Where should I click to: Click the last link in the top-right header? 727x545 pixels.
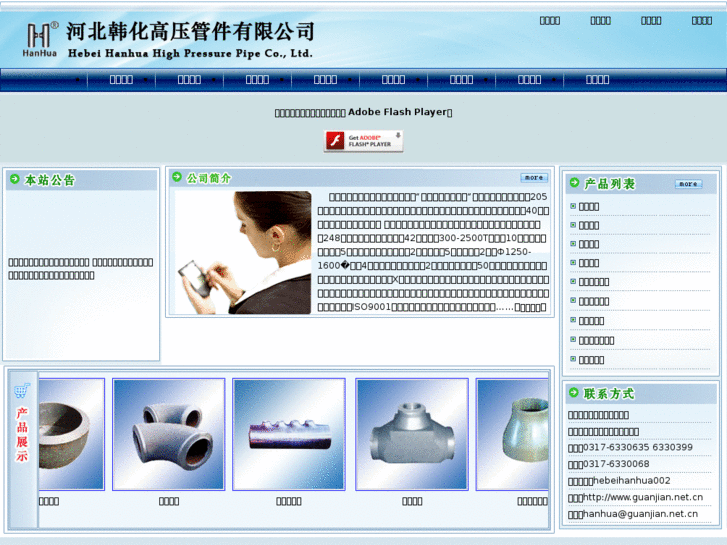click(x=702, y=20)
